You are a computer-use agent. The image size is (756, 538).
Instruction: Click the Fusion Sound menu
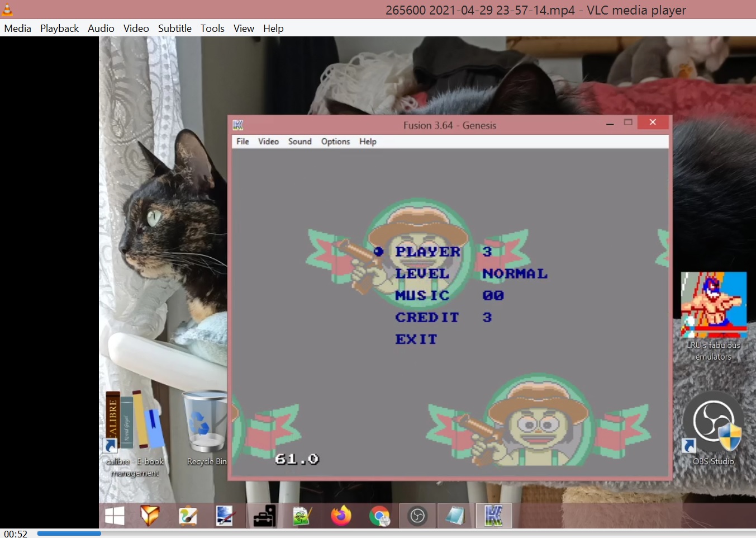(299, 141)
